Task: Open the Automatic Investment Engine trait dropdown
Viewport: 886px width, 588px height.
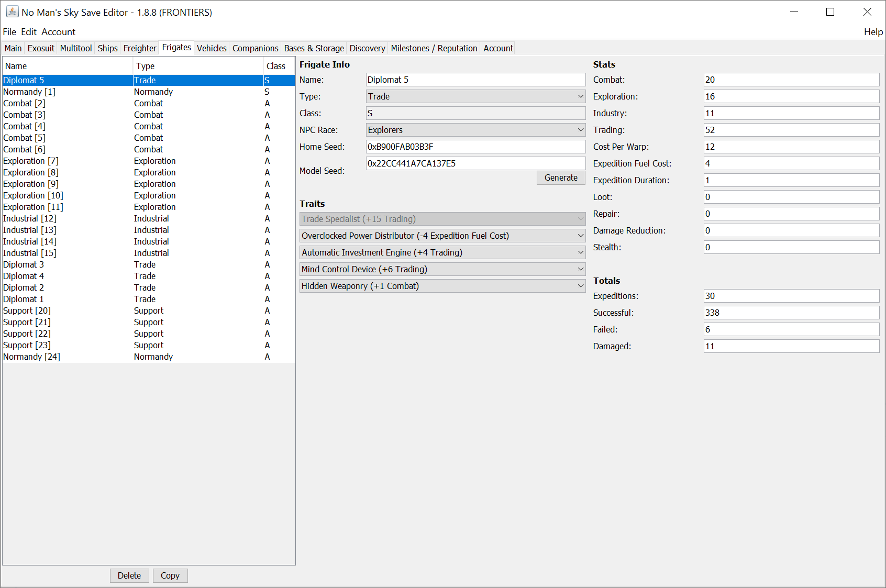Action: click(x=442, y=252)
